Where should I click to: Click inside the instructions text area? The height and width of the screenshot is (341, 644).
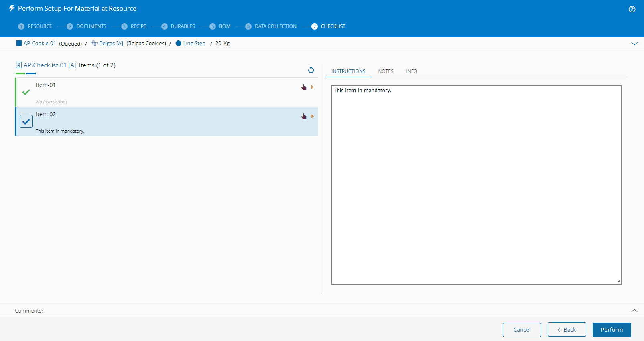[x=476, y=184]
